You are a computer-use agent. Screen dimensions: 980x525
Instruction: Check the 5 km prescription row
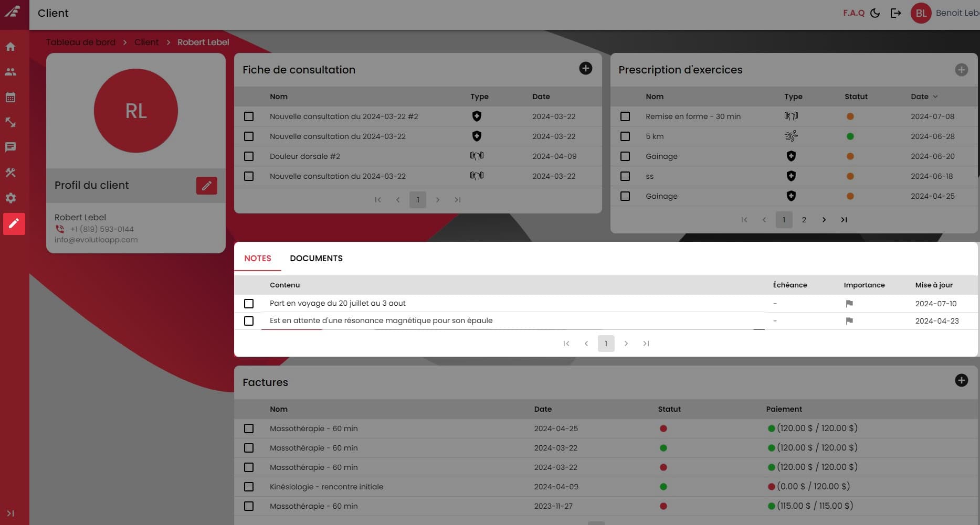pos(625,136)
